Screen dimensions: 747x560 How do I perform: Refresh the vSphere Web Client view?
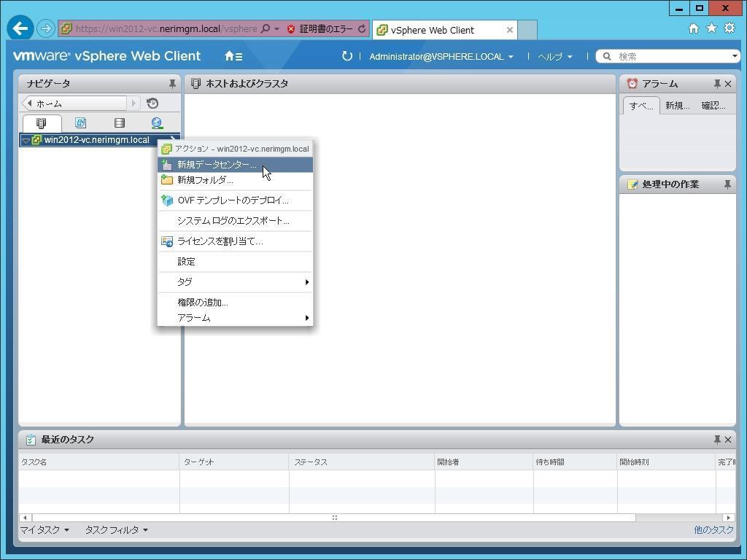click(x=347, y=56)
